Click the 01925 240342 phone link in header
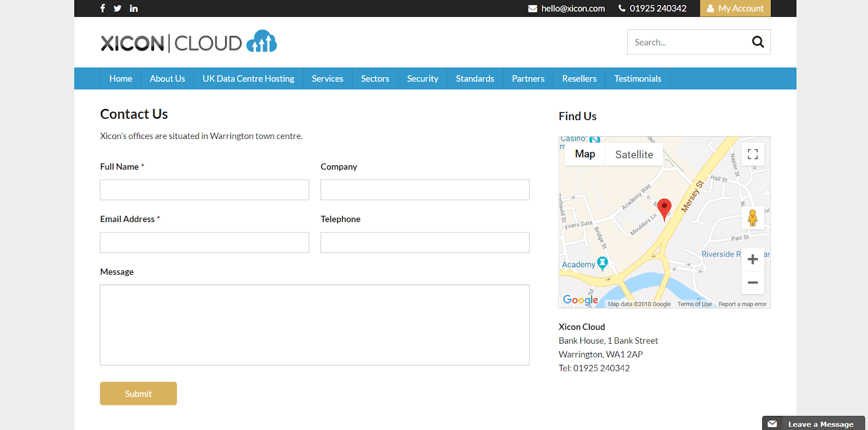The image size is (868, 430). point(658,9)
